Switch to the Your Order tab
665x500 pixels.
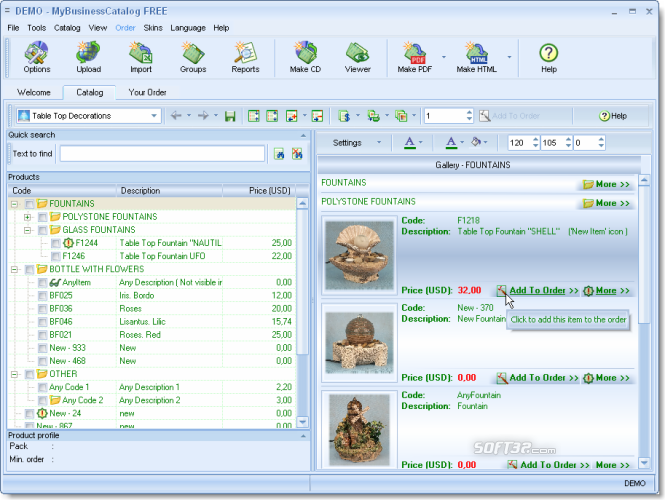pyautogui.click(x=147, y=92)
